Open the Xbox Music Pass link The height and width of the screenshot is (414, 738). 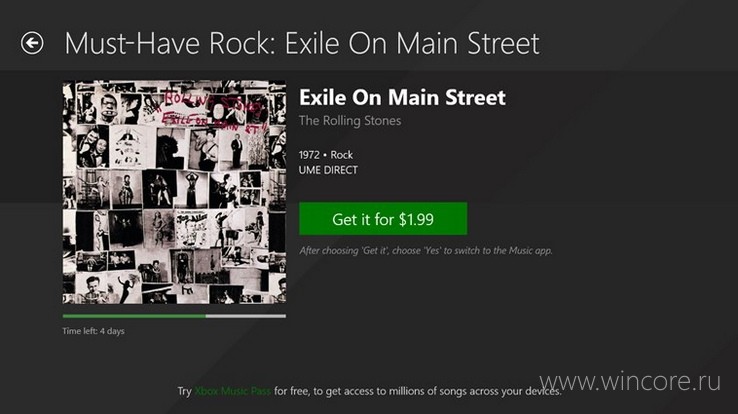pos(233,391)
